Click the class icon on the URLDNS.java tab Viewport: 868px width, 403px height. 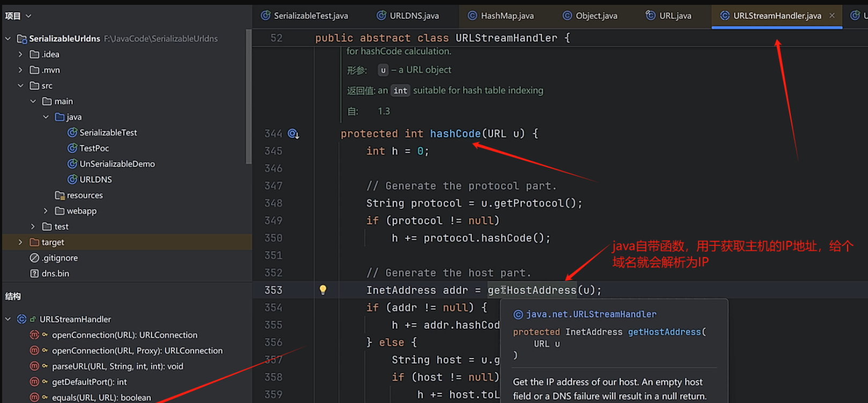(x=381, y=16)
